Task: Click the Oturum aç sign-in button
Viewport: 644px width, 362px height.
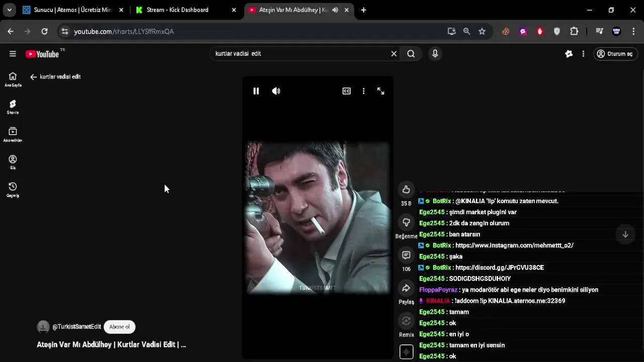Action: [x=616, y=54]
